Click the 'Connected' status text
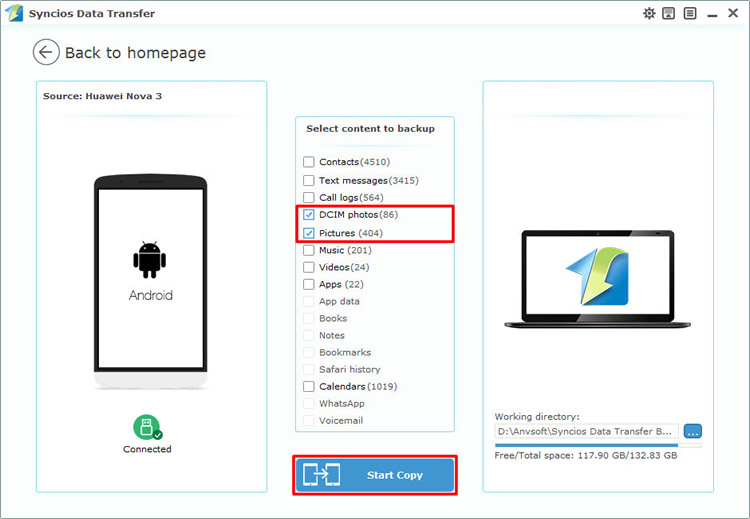Screen dimensions: 750x519 [x=147, y=449]
